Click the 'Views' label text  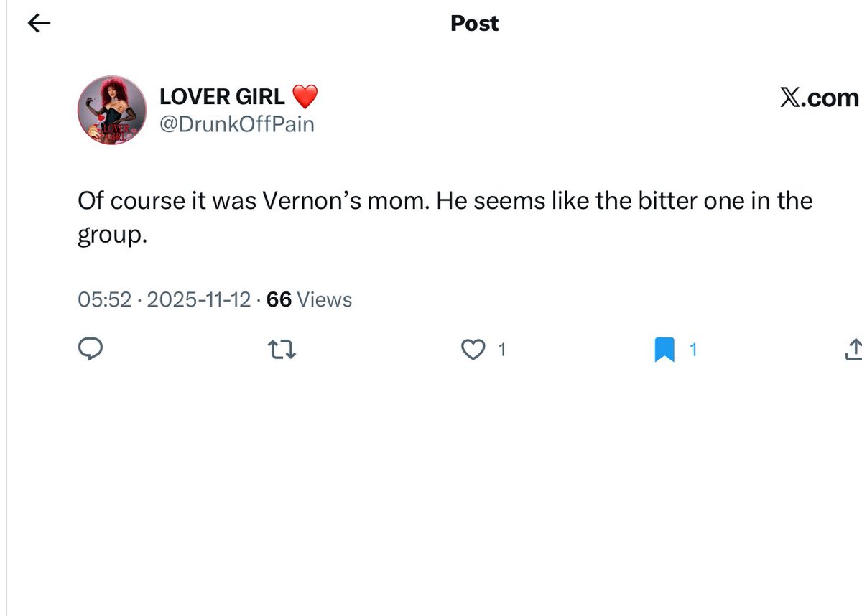click(324, 299)
